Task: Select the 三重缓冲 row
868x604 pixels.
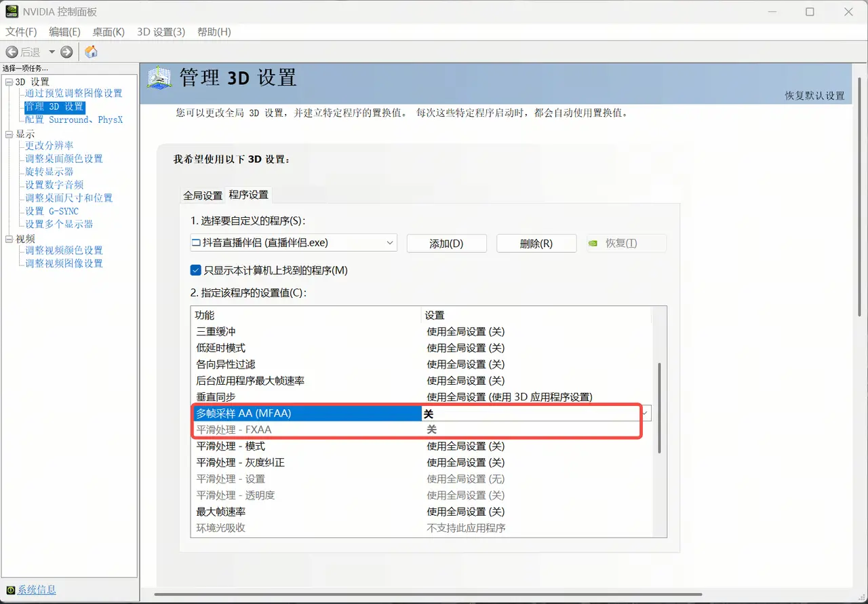Action: 421,332
